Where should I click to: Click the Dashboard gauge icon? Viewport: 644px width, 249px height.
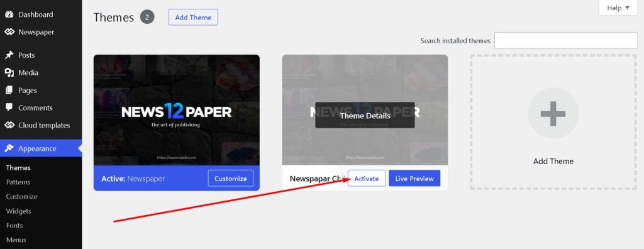click(9, 14)
